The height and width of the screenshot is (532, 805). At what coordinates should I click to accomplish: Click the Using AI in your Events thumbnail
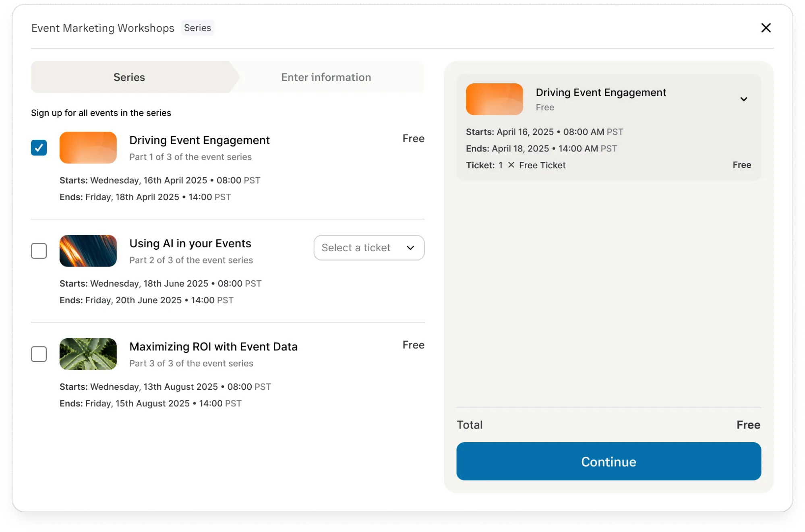pyautogui.click(x=88, y=250)
